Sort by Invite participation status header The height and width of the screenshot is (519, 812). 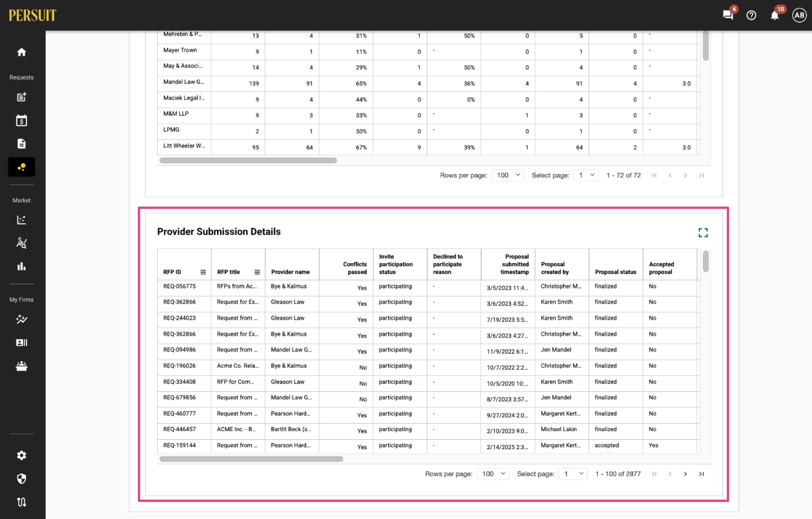click(x=396, y=264)
